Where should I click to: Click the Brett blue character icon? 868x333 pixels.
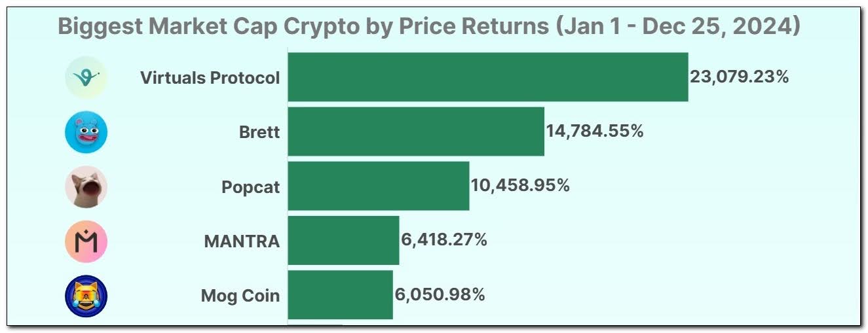[86, 132]
